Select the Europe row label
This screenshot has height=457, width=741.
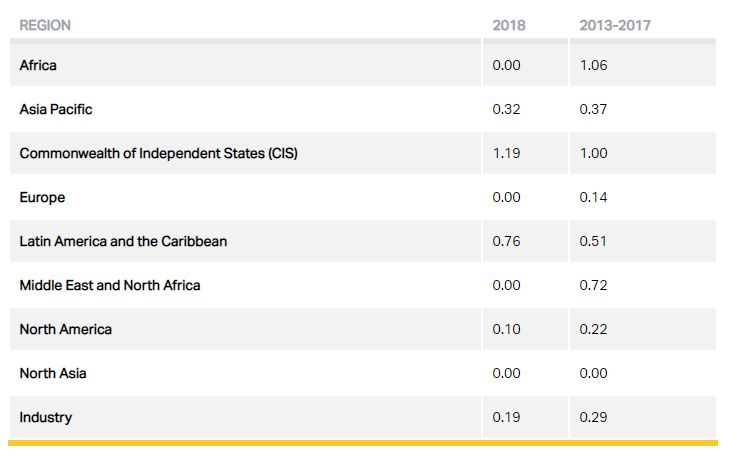click(x=42, y=197)
